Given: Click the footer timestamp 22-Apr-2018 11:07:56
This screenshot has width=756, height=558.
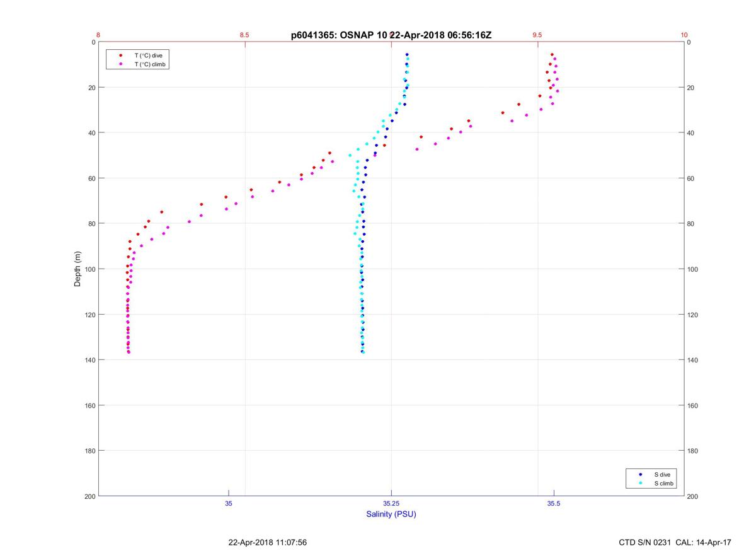Looking at the screenshot, I should coord(268,542).
